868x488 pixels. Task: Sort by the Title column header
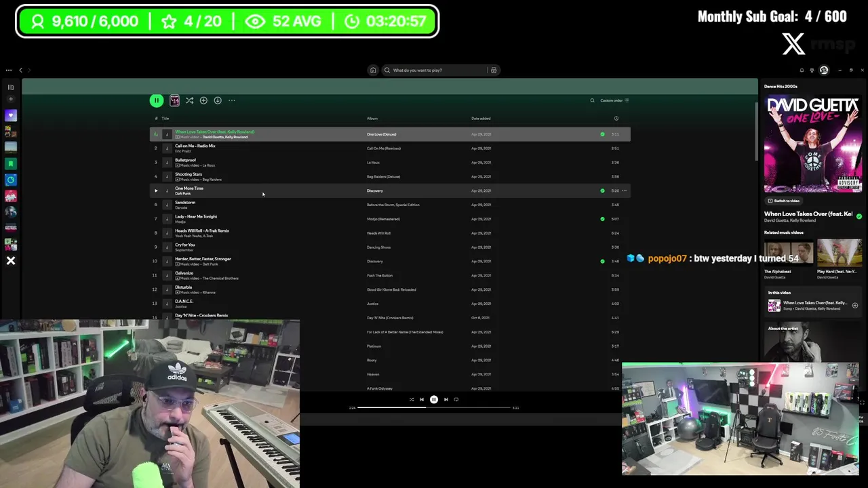pyautogui.click(x=165, y=119)
